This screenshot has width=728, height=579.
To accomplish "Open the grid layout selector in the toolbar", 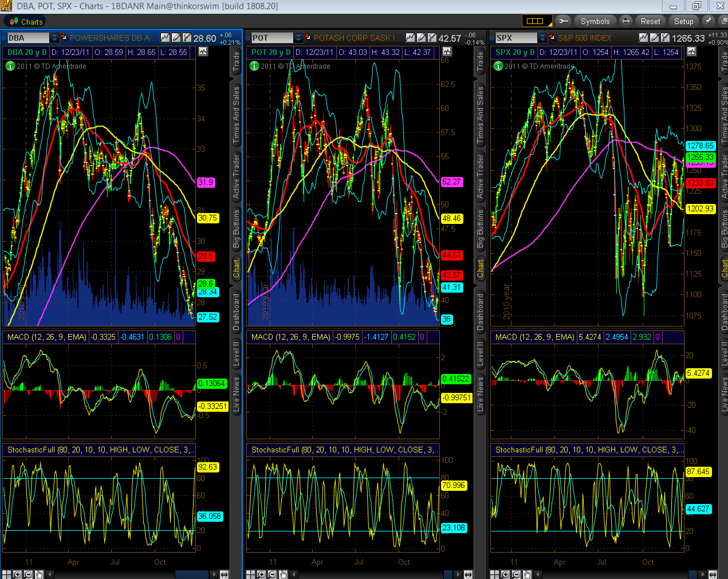I will pyautogui.click(x=537, y=21).
